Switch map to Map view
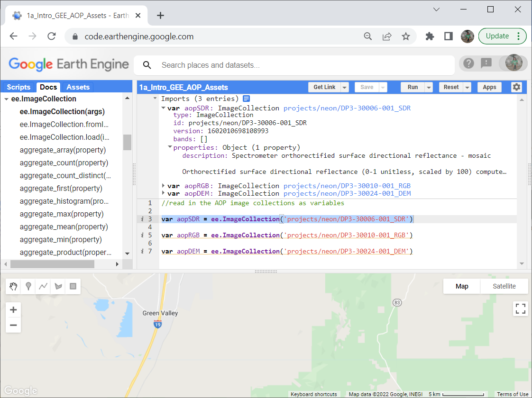 coord(462,286)
